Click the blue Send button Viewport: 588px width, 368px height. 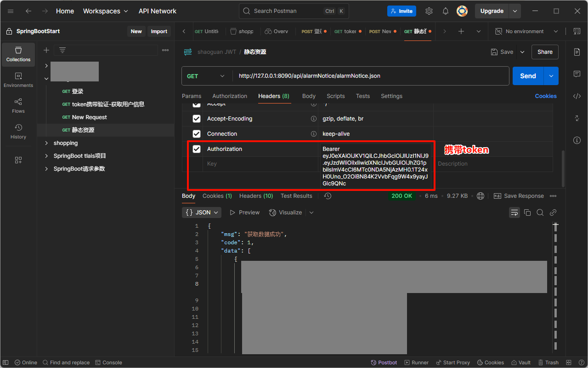528,76
